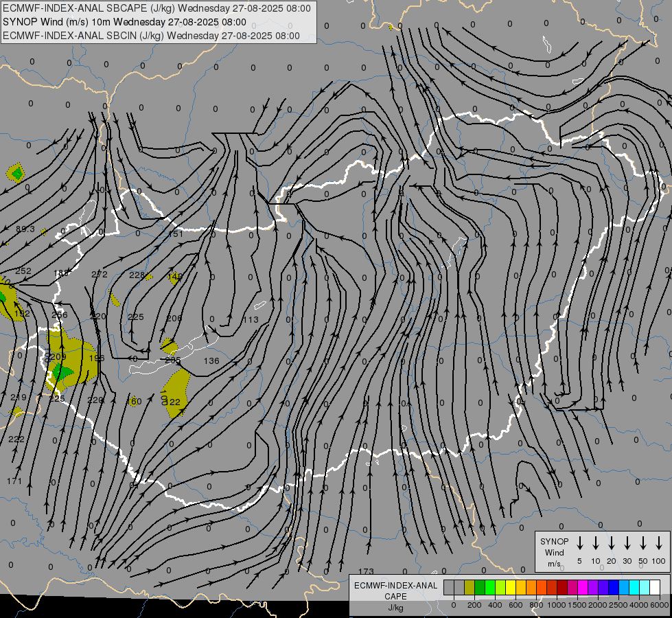Click the ECMWF-INDEX-ANAL CAPE legend title
672x618 pixels.
tap(395, 591)
